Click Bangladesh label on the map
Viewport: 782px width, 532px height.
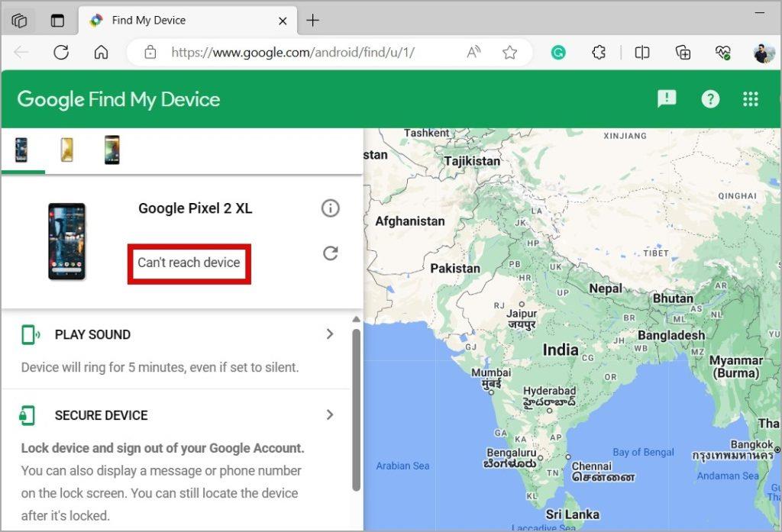click(x=671, y=335)
